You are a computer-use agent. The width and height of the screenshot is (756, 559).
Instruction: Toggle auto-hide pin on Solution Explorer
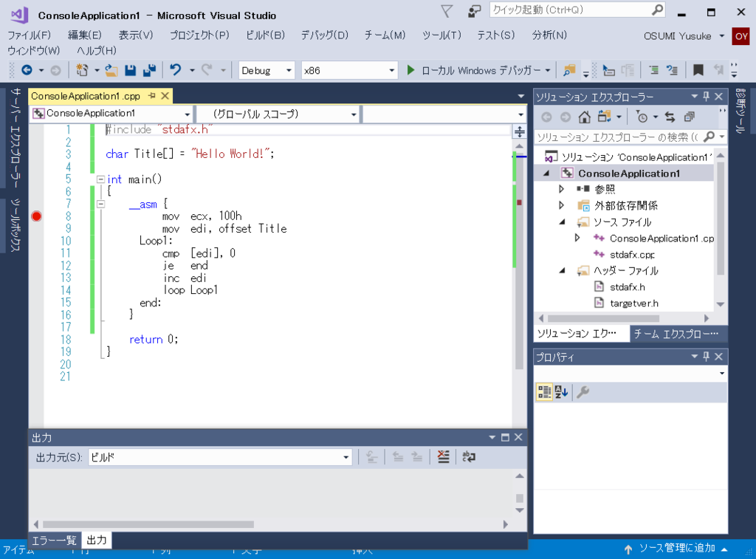pos(707,97)
